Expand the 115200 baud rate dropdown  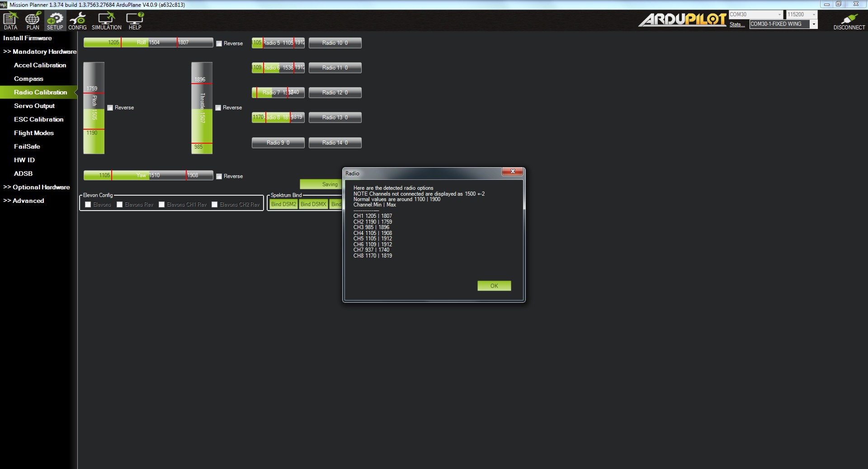[801, 14]
